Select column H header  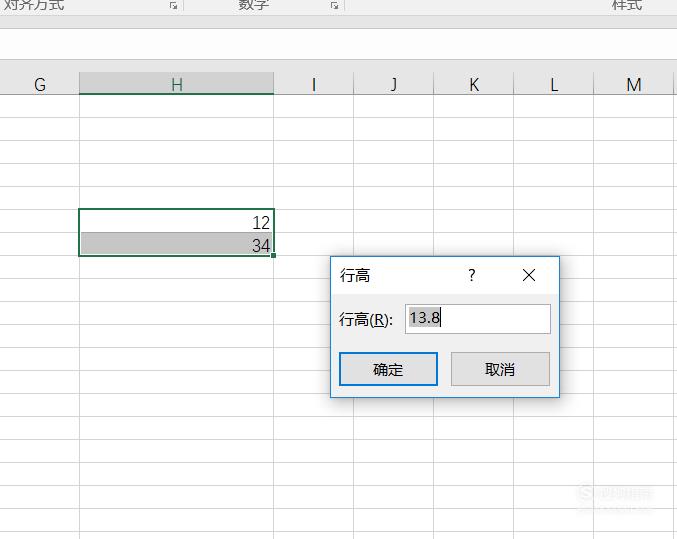pyautogui.click(x=177, y=83)
